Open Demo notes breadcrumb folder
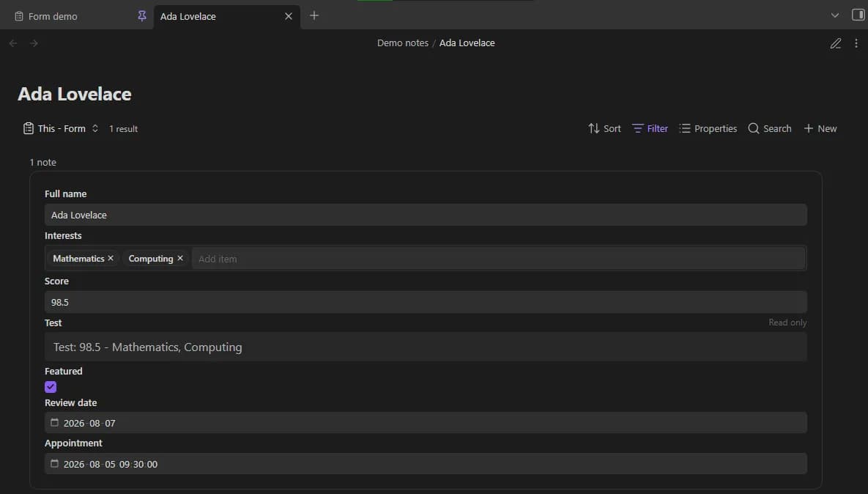 tap(402, 43)
